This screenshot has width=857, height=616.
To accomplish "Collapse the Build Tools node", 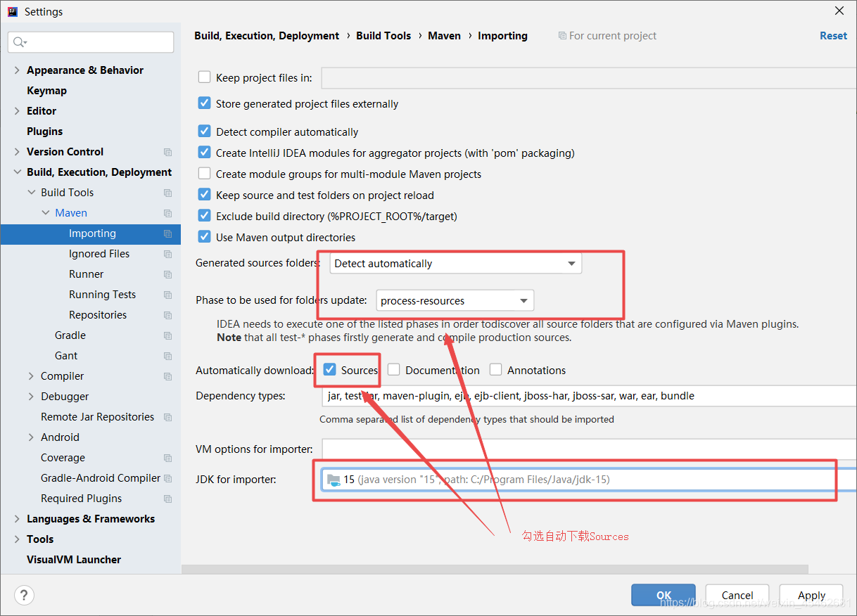I will pos(31,193).
